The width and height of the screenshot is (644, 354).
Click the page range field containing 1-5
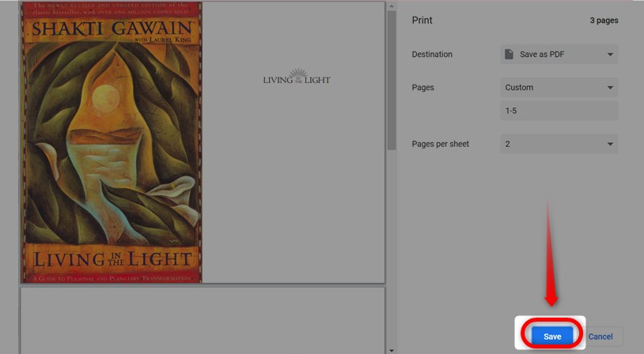click(x=559, y=111)
